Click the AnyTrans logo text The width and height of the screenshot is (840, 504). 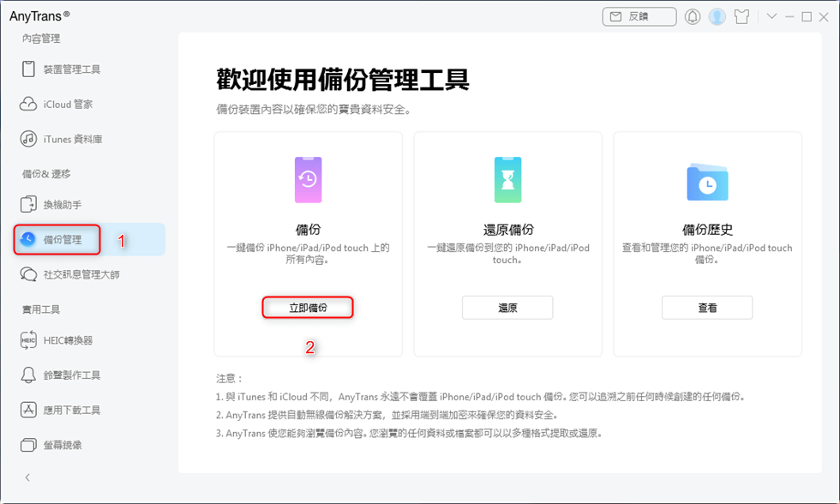pyautogui.click(x=39, y=16)
